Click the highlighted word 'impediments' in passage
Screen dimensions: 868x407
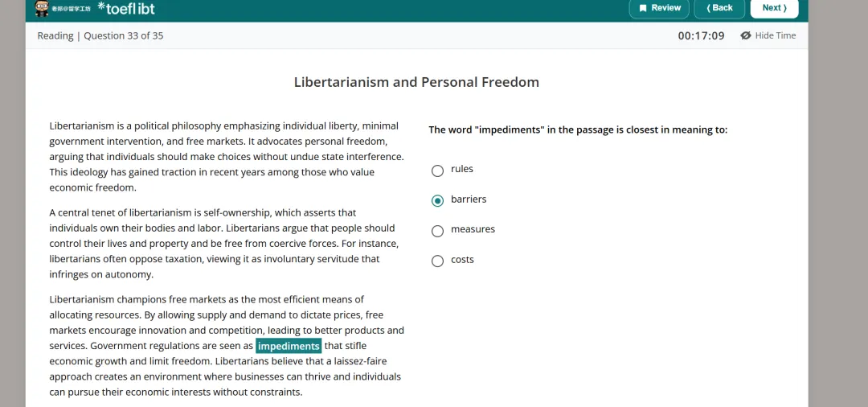point(289,346)
